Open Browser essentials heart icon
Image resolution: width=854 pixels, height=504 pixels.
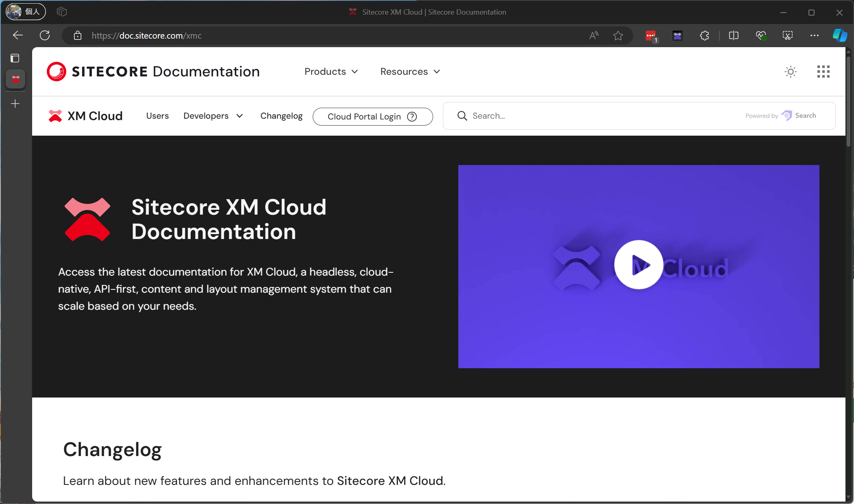pyautogui.click(x=761, y=35)
